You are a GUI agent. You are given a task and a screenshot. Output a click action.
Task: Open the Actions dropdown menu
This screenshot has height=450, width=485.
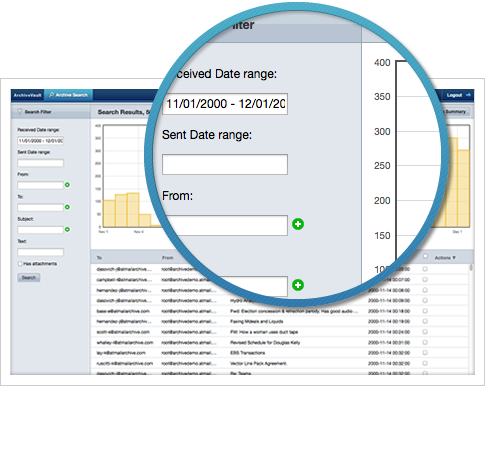(x=445, y=258)
